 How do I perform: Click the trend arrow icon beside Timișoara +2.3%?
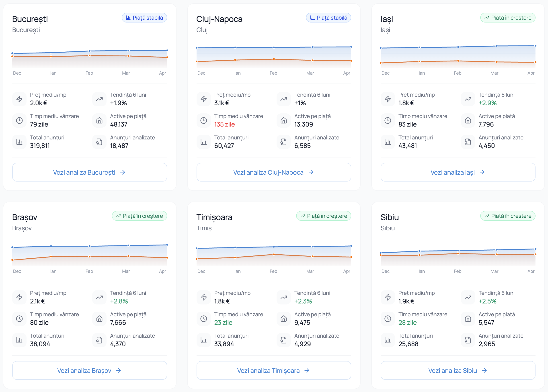(284, 297)
